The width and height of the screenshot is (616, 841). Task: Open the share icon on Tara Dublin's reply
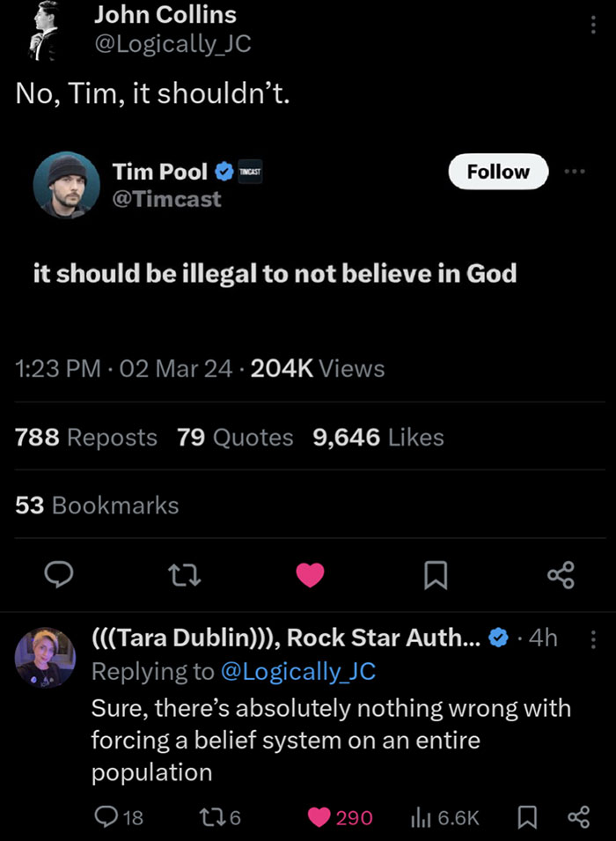pos(580,817)
